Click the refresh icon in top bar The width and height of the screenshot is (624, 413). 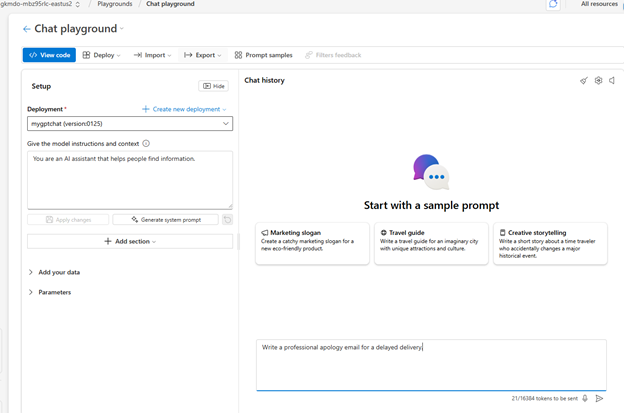(x=553, y=4)
